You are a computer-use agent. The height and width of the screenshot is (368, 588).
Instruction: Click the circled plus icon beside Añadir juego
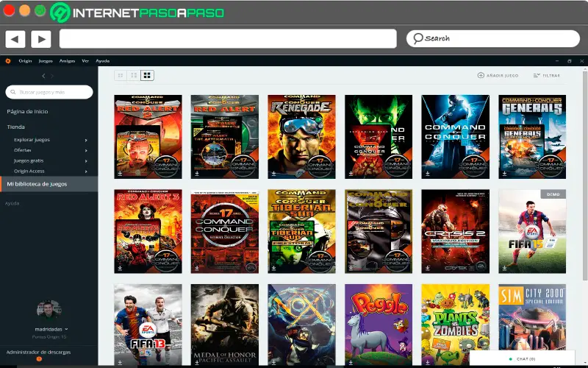tap(481, 75)
